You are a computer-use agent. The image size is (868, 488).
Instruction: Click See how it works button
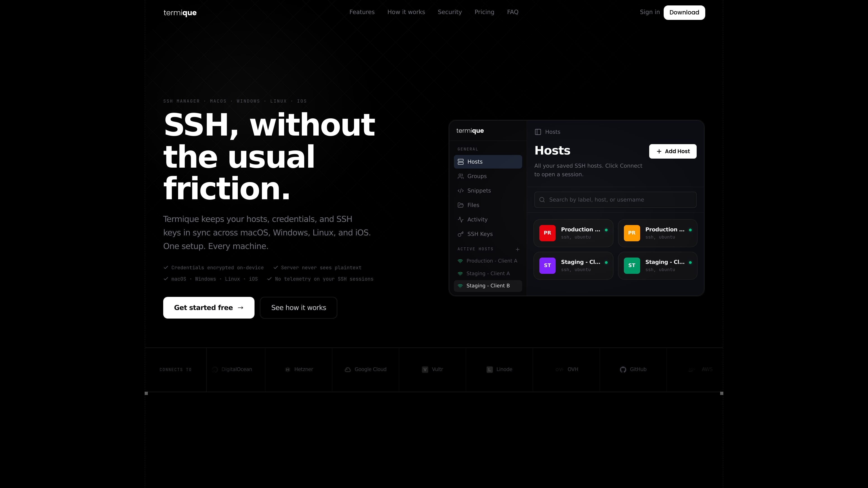[298, 307]
